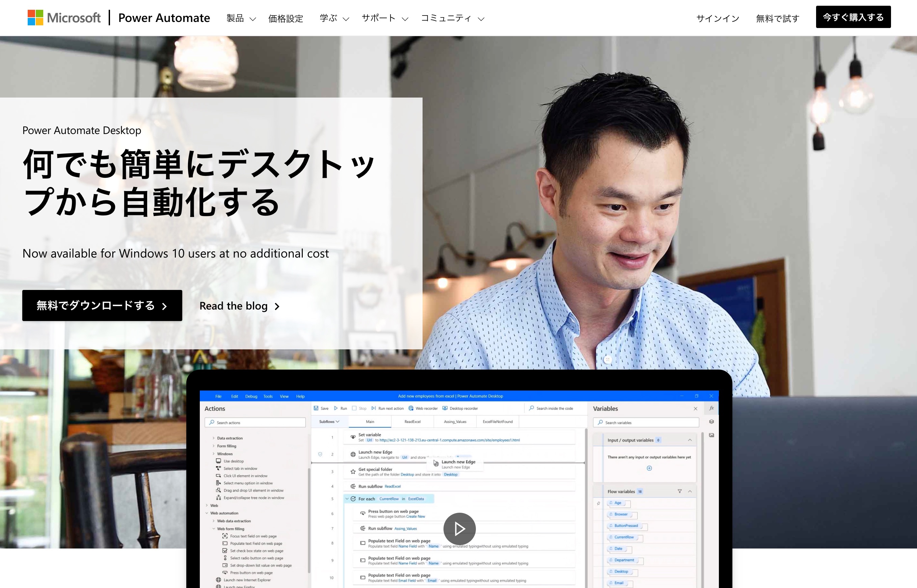This screenshot has height=588, width=917.
Task: Click the Web recorder icon
Action: click(x=411, y=408)
